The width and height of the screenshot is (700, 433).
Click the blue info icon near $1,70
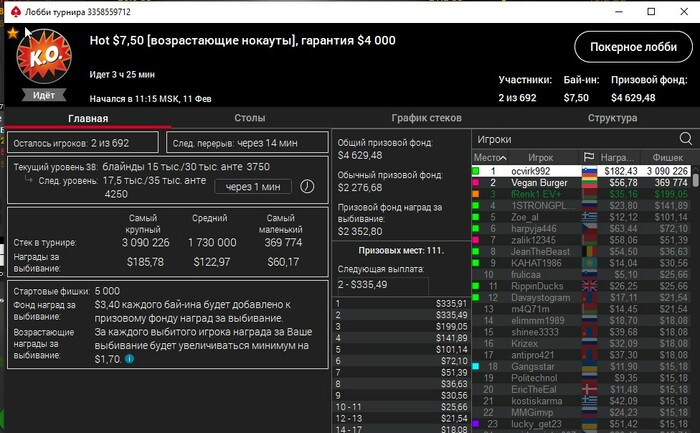(x=129, y=358)
